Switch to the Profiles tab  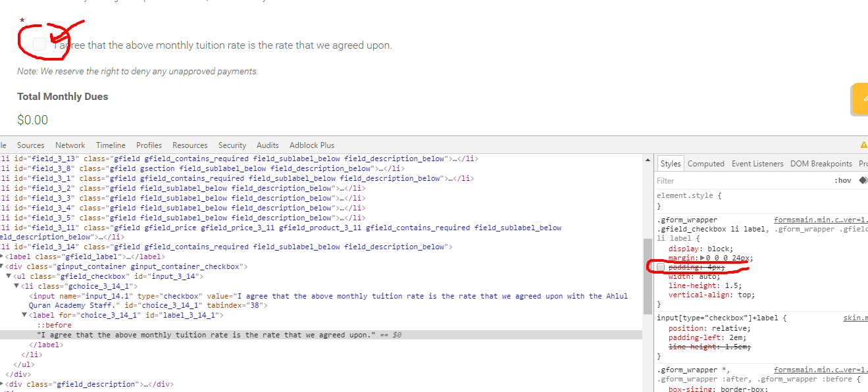pos(149,145)
